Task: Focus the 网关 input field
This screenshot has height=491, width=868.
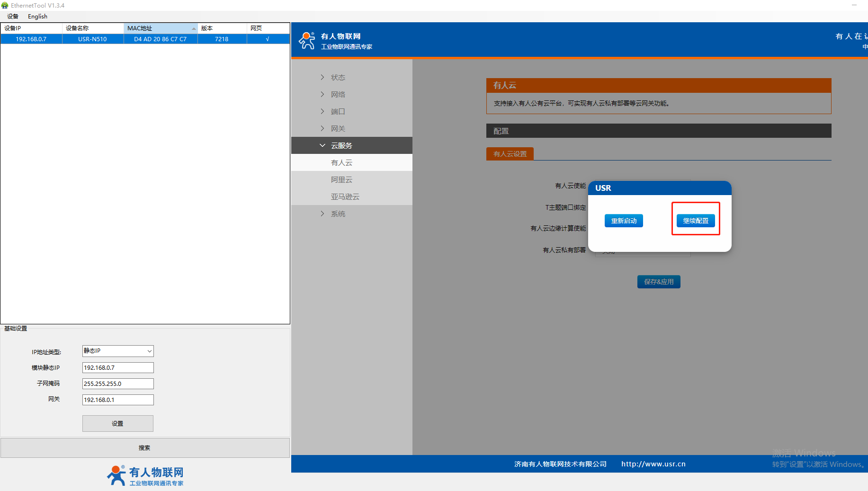Action: 118,400
